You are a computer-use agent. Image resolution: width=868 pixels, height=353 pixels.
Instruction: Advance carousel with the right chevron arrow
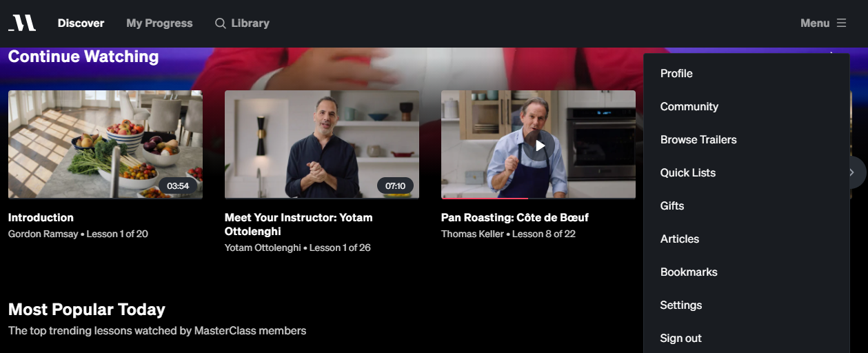[852, 172]
